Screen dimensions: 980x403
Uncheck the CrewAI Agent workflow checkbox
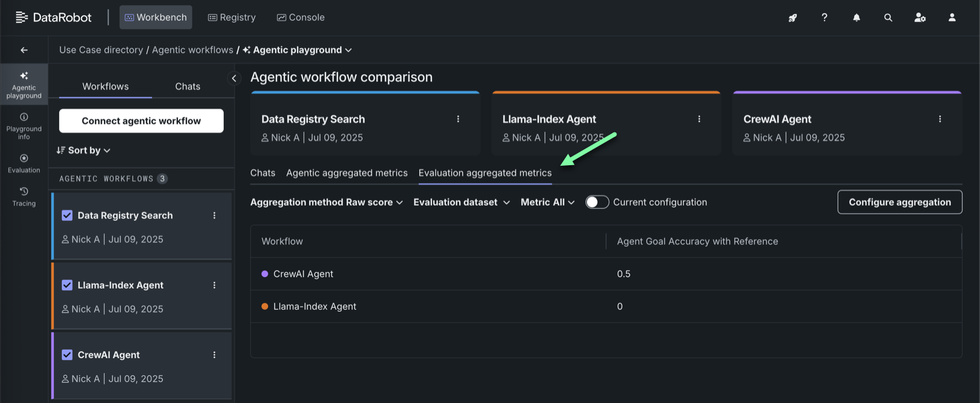pyautogui.click(x=67, y=355)
